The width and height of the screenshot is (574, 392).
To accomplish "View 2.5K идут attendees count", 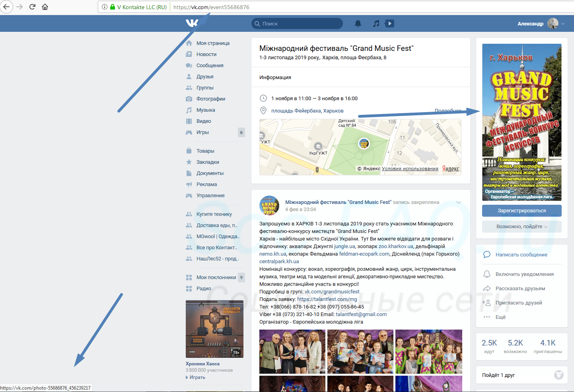I will [x=489, y=346].
